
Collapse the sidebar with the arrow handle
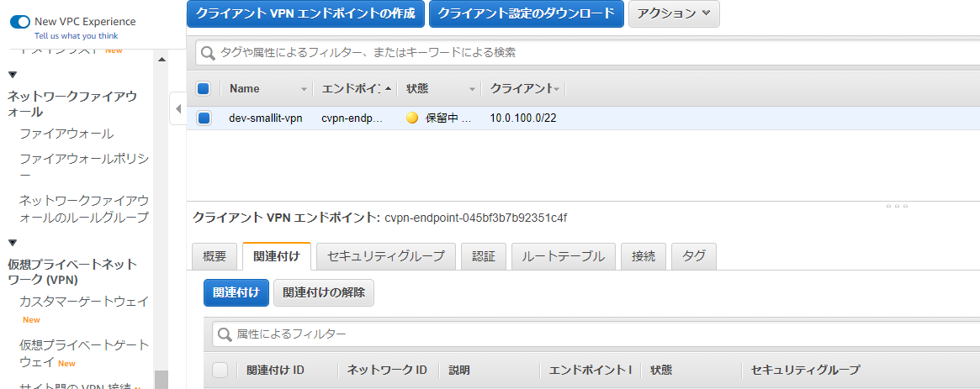(x=177, y=109)
